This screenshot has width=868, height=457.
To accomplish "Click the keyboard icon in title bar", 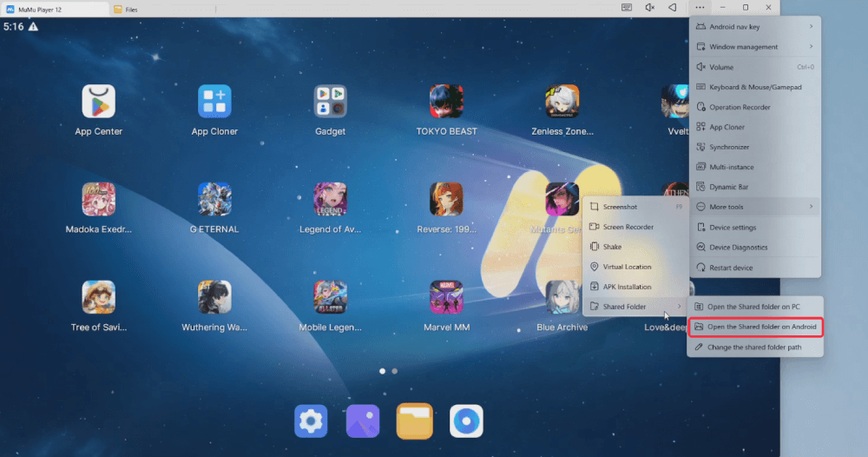I will pos(627,8).
